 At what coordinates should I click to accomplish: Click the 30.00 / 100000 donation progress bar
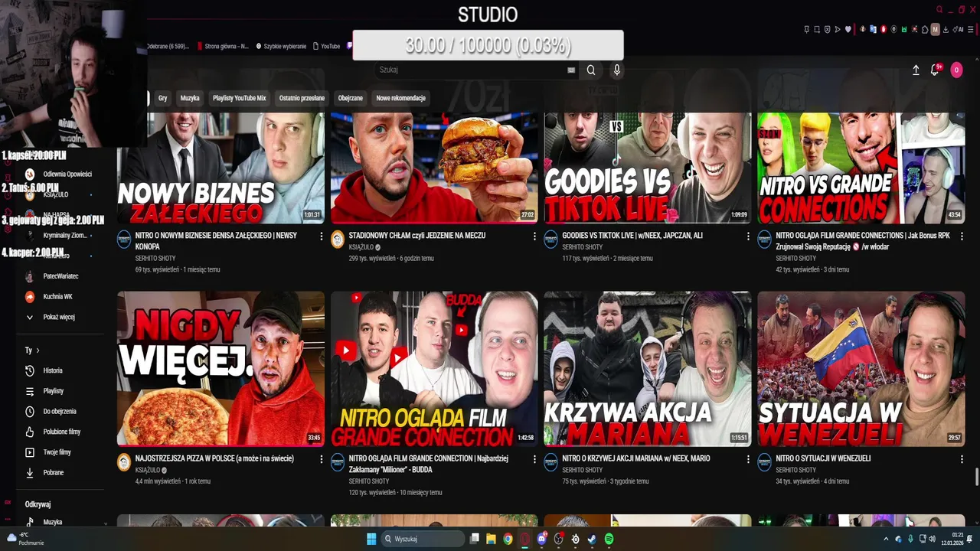click(488, 45)
